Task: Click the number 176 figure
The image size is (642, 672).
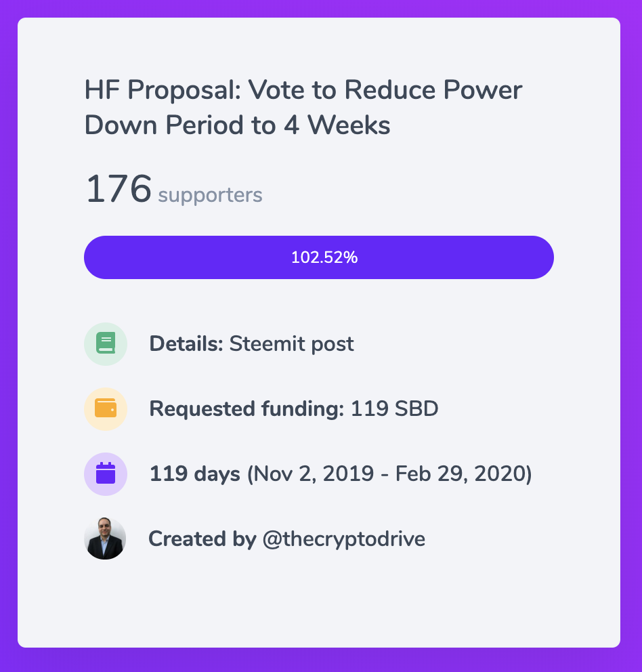Action: [x=119, y=189]
